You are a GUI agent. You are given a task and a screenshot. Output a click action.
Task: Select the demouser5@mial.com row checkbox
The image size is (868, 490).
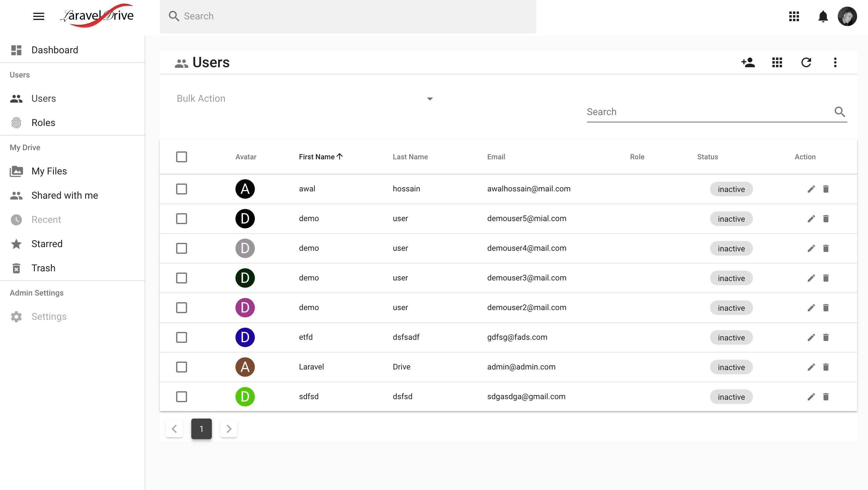(x=181, y=219)
